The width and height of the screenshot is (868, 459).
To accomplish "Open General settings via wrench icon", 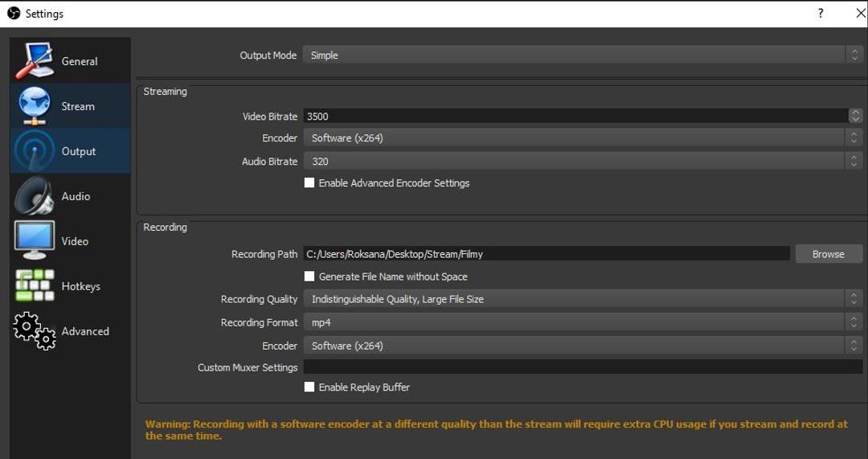I will coord(34,61).
